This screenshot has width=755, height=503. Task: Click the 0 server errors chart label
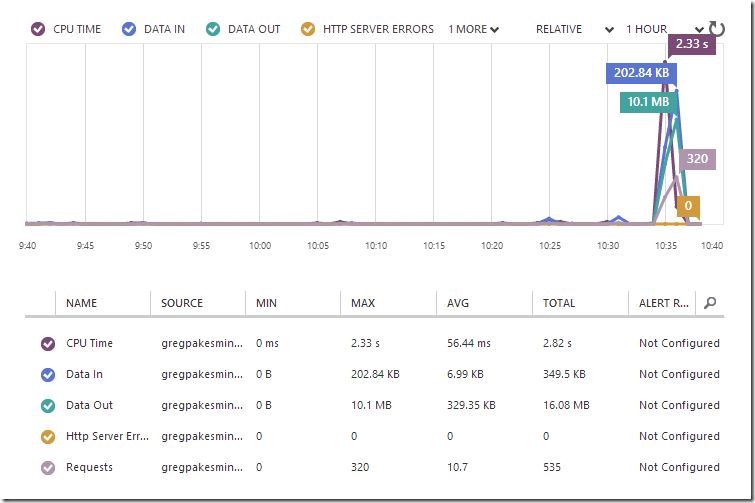[x=688, y=206]
